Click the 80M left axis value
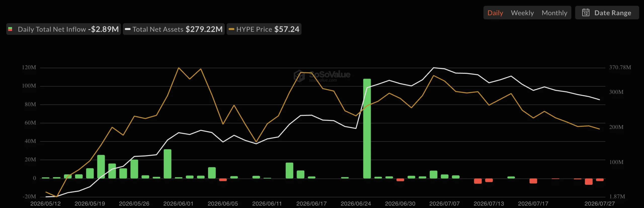 pos(30,104)
